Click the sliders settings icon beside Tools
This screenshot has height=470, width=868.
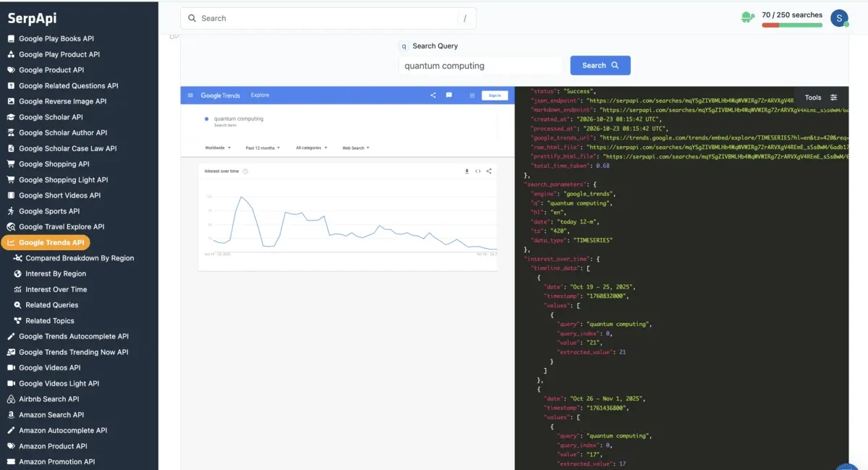834,98
